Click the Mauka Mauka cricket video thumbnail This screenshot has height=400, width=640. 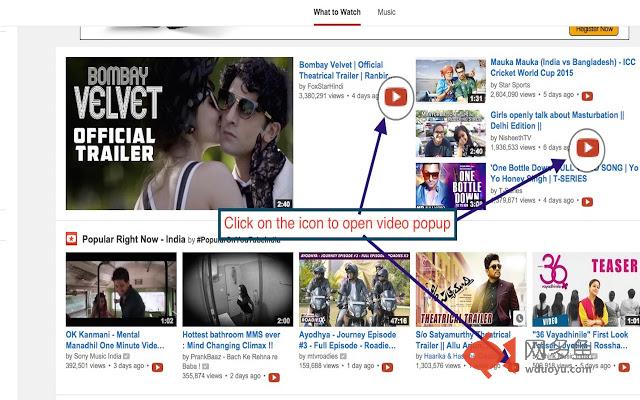tap(451, 81)
